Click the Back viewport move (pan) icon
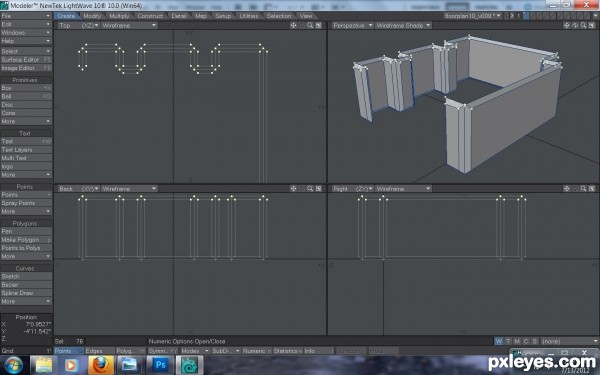Image resolution: width=600 pixels, height=375 pixels. coord(293,189)
